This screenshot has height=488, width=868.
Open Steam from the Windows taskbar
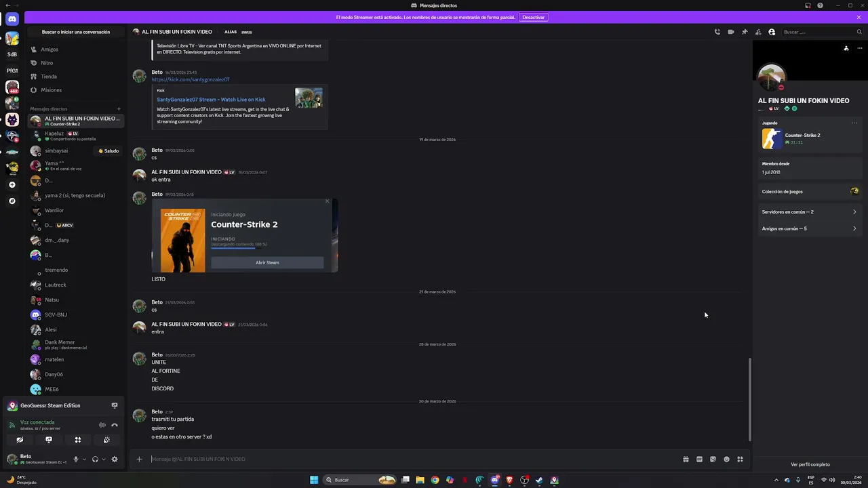540,480
